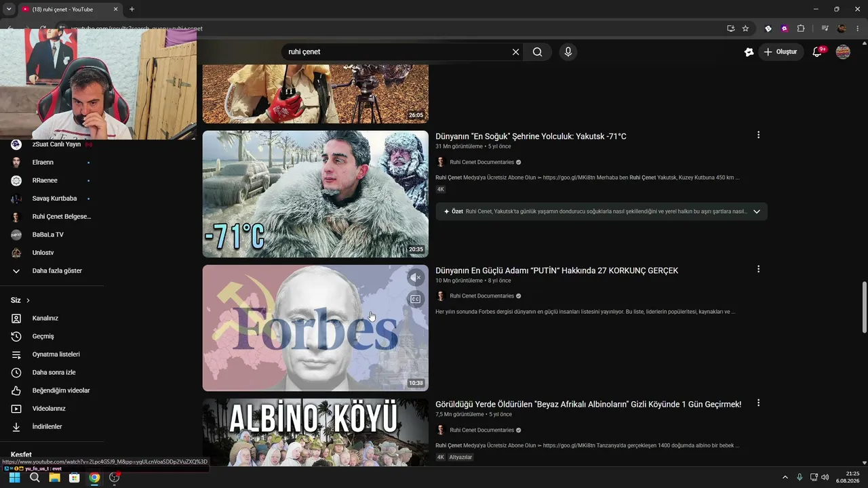Open the PUTİN 27 KORKUNÇ GERÇEK video title
The width and height of the screenshot is (868, 488).
(557, 270)
